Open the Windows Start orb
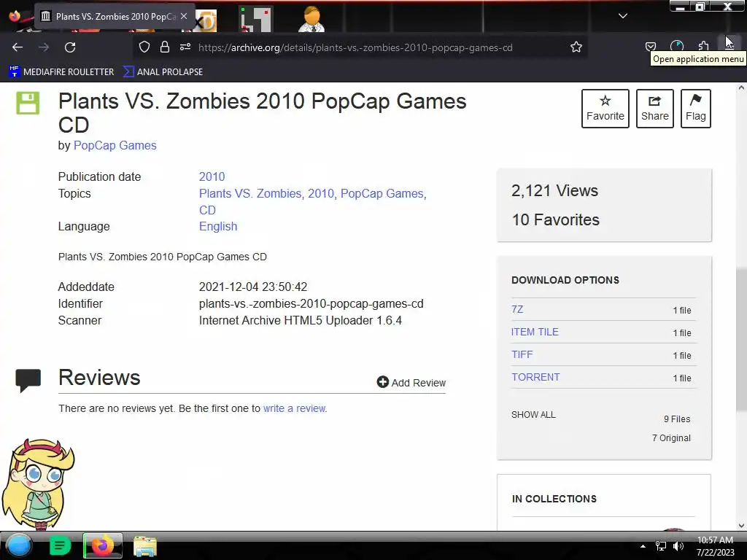The image size is (747, 560). click(18, 545)
